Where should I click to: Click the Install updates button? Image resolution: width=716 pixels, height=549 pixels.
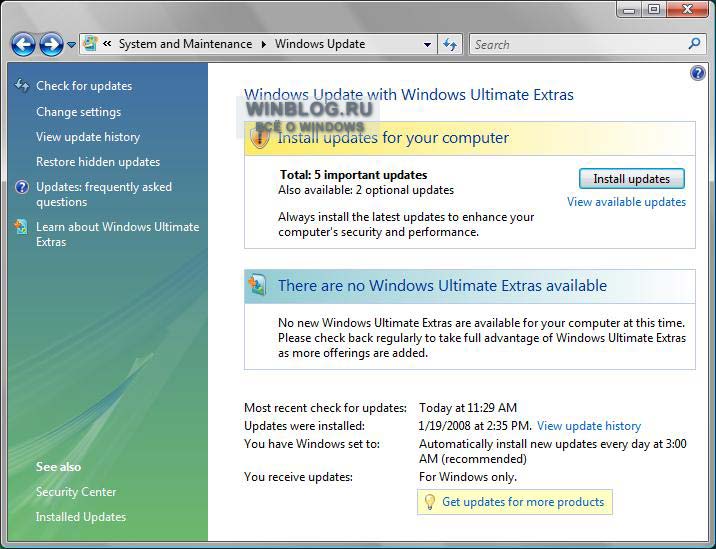point(632,179)
